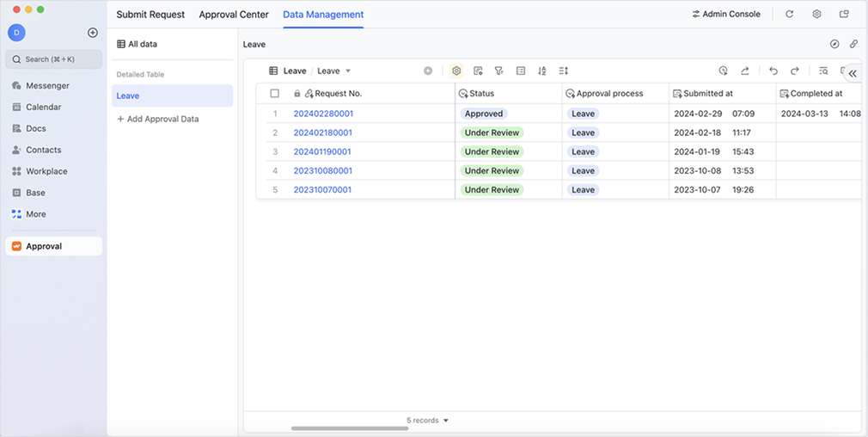Collapse the panel with double chevron button
Image resolution: width=868 pixels, height=437 pixels.
tap(853, 74)
